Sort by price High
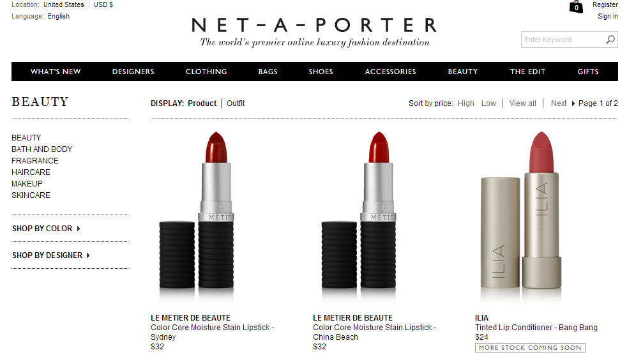Screen dimensions: 643x364 click(466, 103)
